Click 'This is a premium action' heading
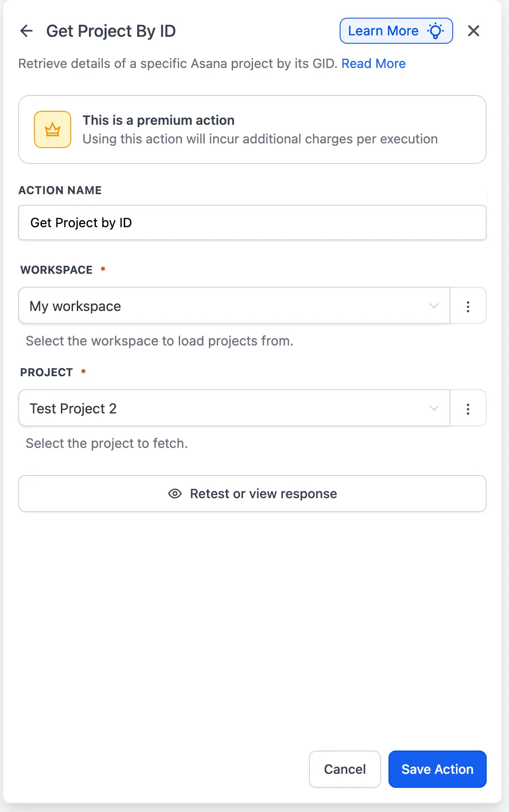Image resolution: width=509 pixels, height=812 pixels. point(159,120)
